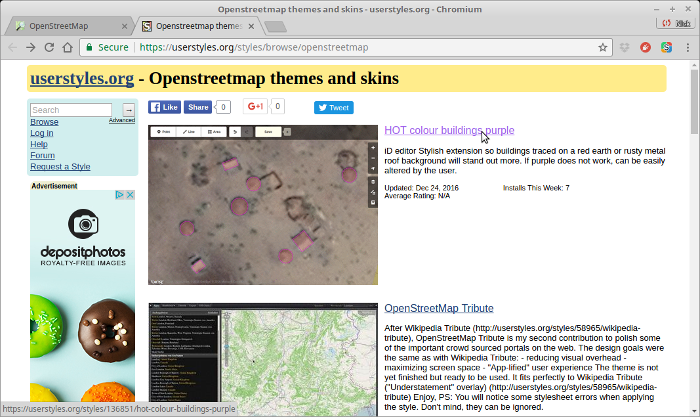Click the Google plus count 0 bubble
Image resolution: width=700 pixels, height=417 pixels.
(277, 106)
